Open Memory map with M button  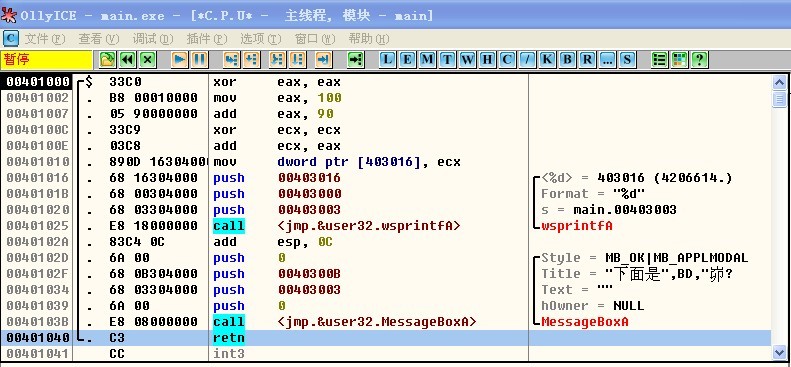coord(427,60)
